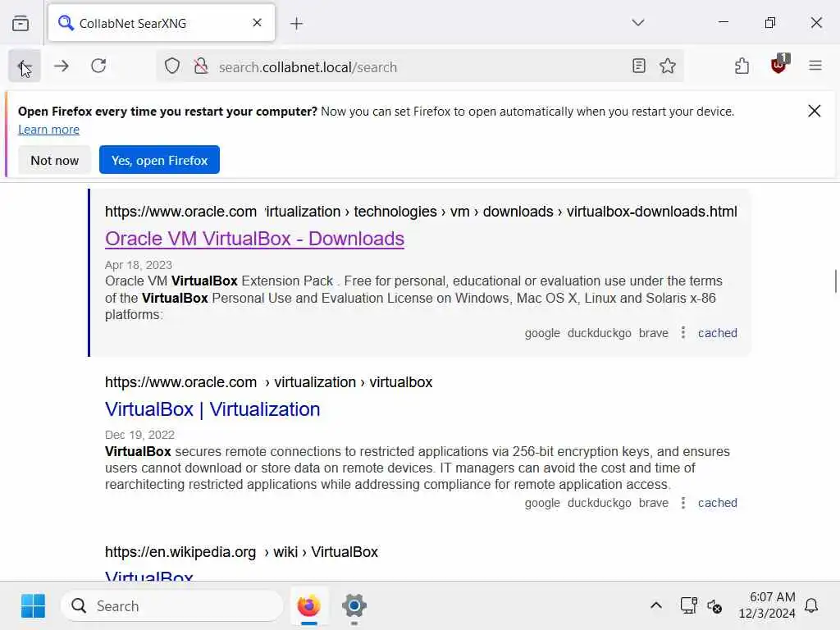Click the Firefox taskbar icon
The image size is (840, 630).
tap(308, 606)
